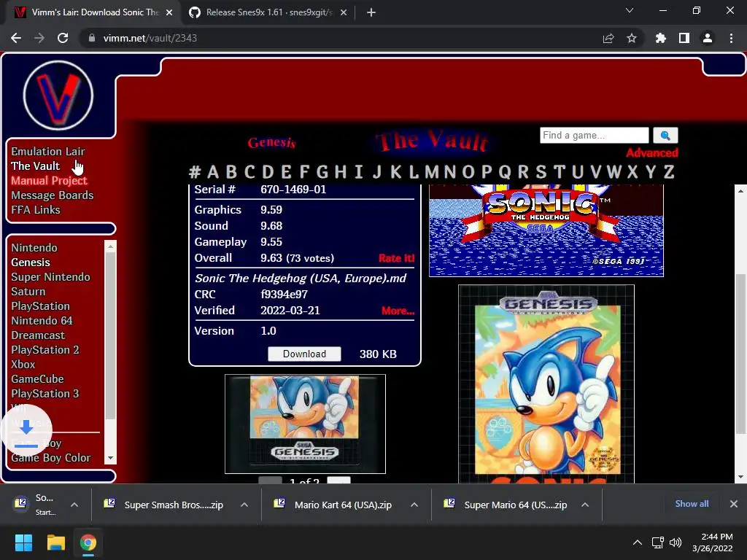Click the blue search magnifier button
This screenshot has height=560, width=747.
pos(665,136)
